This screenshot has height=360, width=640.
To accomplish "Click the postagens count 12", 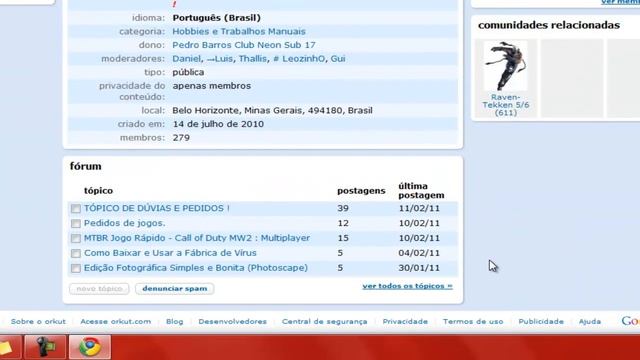I will [343, 223].
